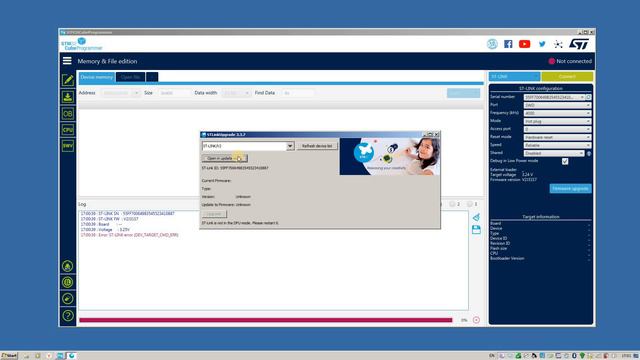Open the Facebook link icon
This screenshot has width=640, height=360.
coord(508,44)
